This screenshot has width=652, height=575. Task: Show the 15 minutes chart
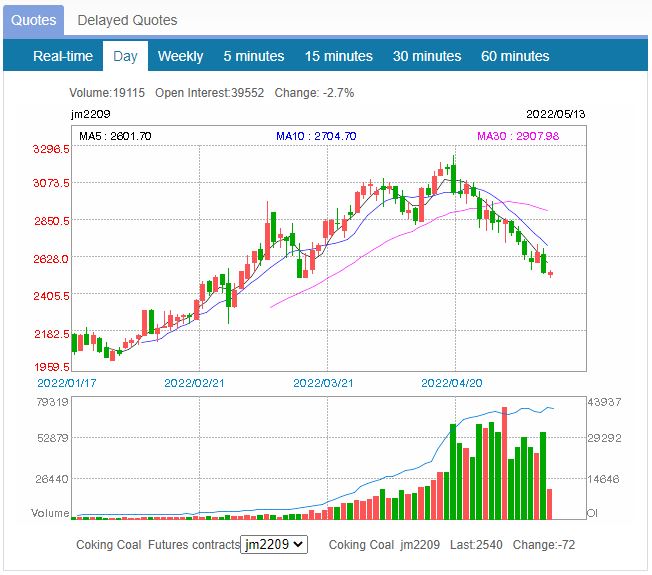tap(338, 56)
